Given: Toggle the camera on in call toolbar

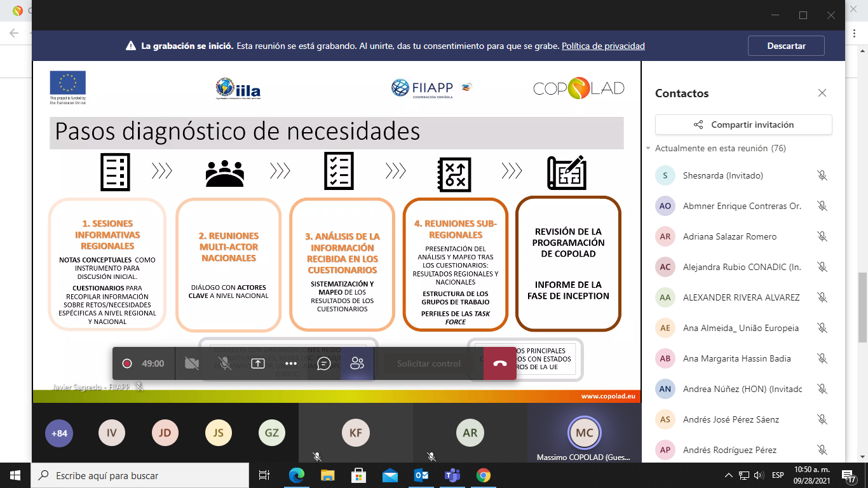Looking at the screenshot, I should click(191, 363).
